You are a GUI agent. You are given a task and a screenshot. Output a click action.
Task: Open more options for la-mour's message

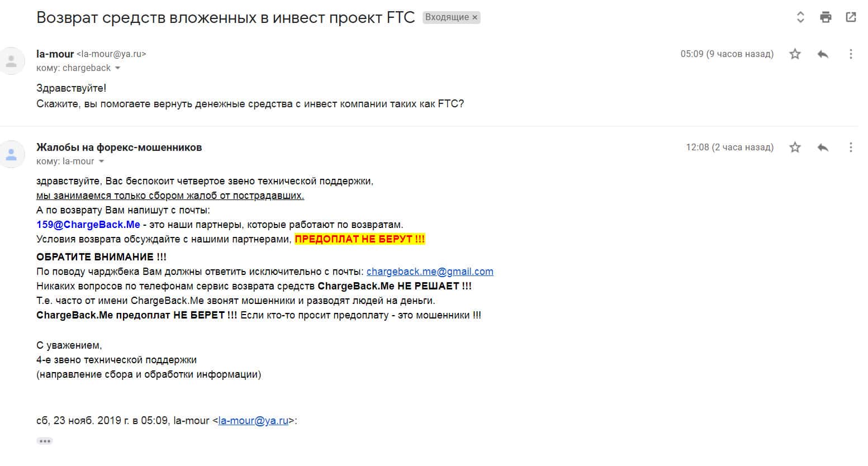tap(851, 54)
